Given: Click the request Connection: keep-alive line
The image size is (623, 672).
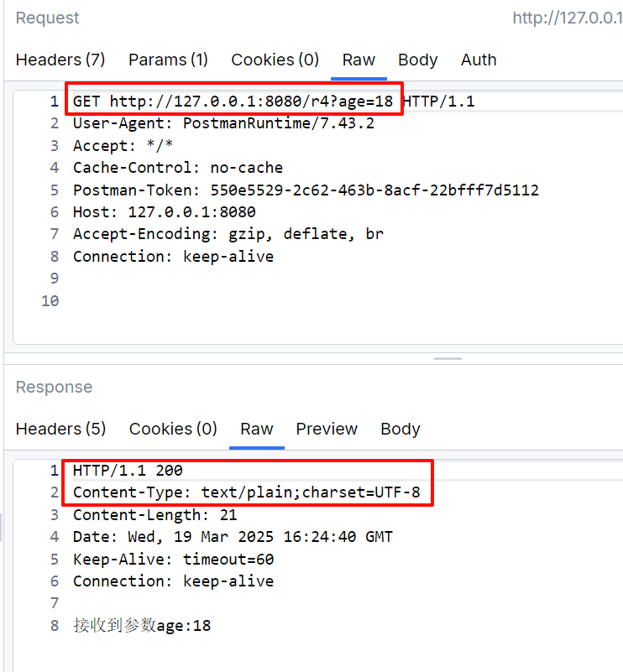Looking at the screenshot, I should pyautogui.click(x=173, y=256).
